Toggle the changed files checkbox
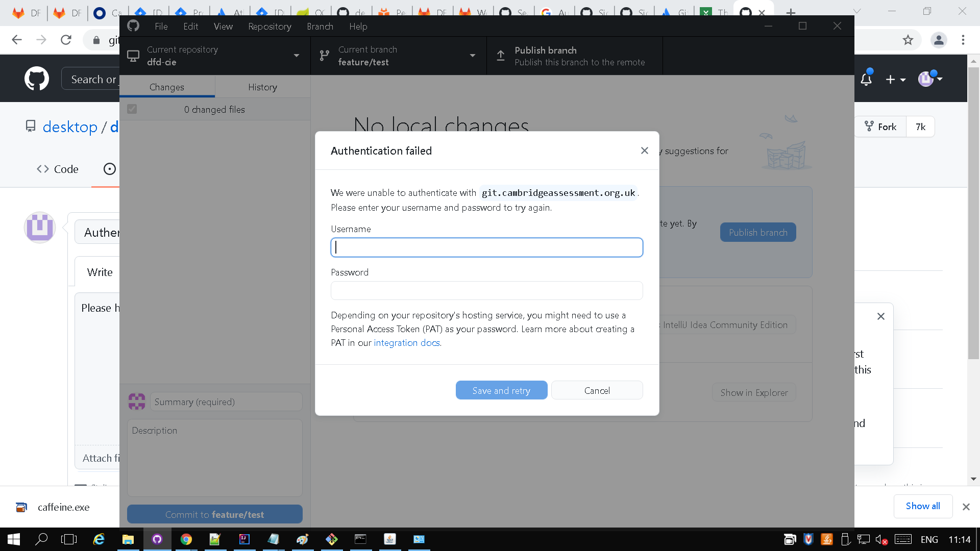 click(x=132, y=109)
